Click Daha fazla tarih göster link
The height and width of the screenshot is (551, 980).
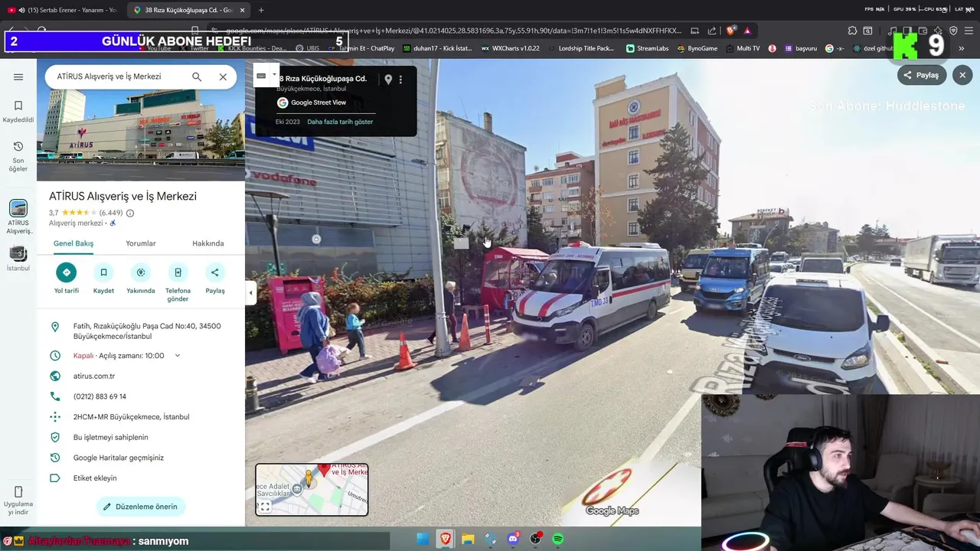[340, 122]
